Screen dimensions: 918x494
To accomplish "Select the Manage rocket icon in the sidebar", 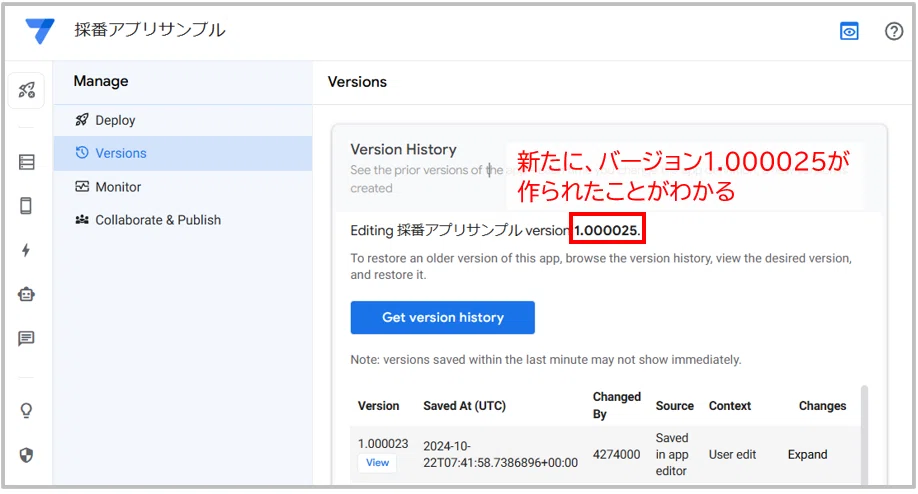I will pos(26,90).
